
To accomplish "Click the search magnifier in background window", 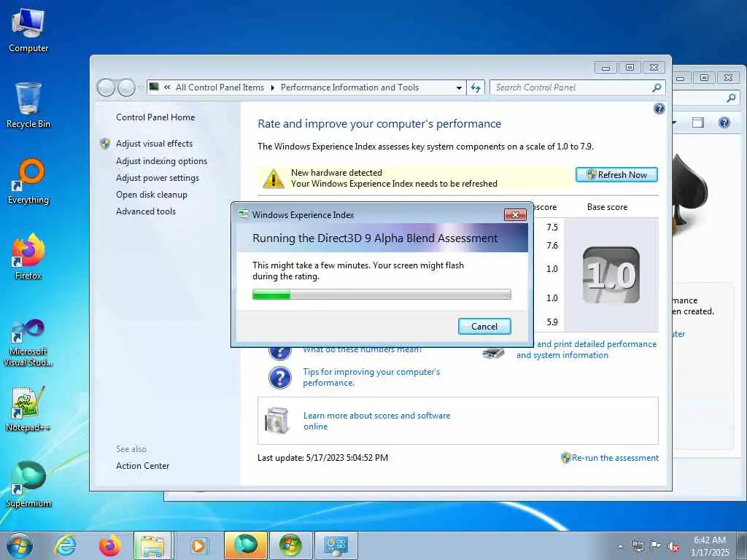I will (731, 98).
